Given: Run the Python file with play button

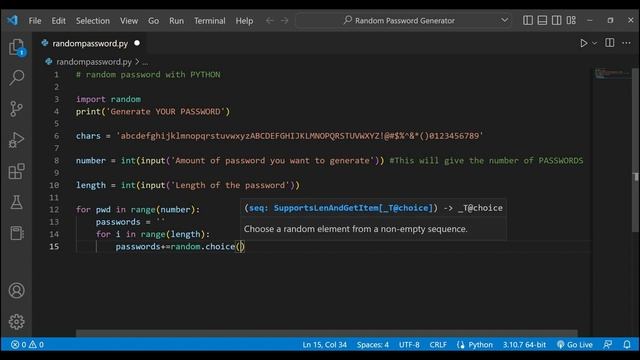Looking at the screenshot, I should tap(584, 43).
